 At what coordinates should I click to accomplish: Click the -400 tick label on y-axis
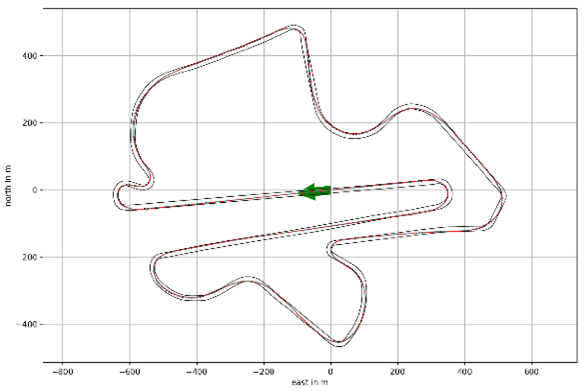(x=26, y=324)
